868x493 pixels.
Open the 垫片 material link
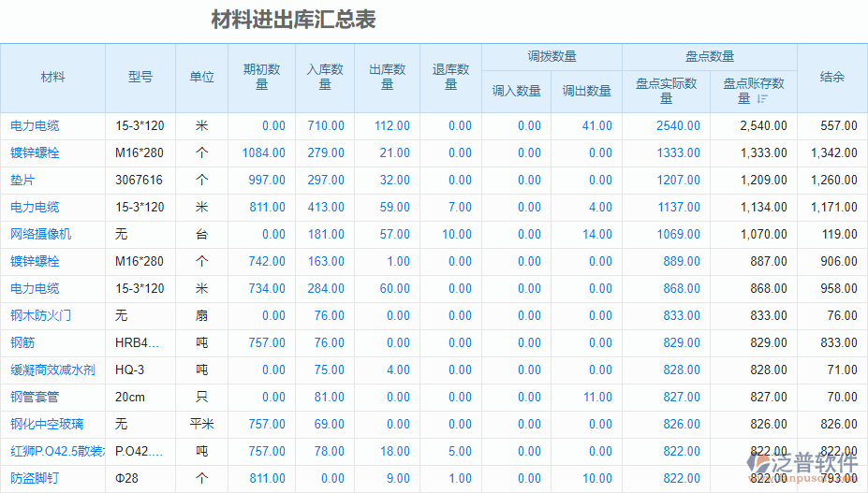22,180
